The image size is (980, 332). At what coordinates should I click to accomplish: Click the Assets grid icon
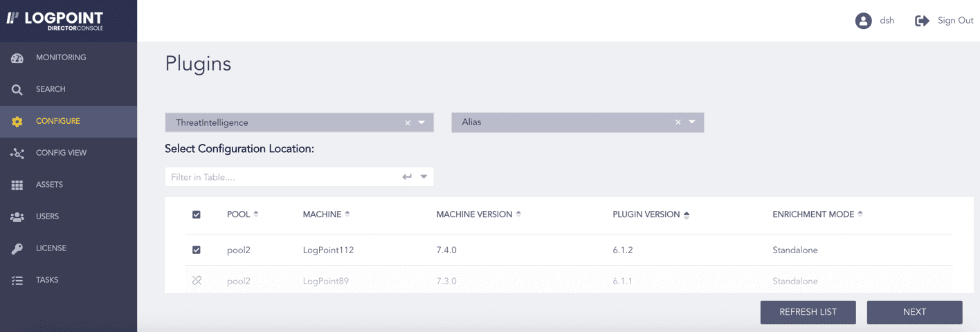(x=17, y=185)
